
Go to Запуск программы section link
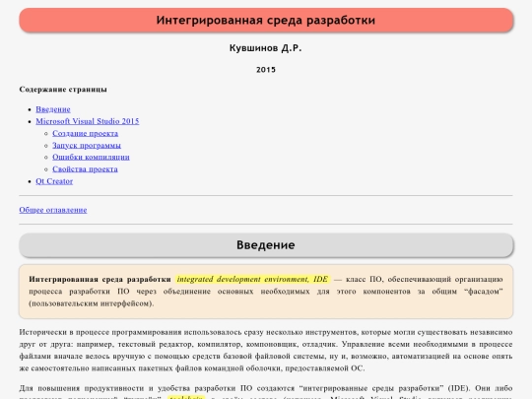point(87,145)
